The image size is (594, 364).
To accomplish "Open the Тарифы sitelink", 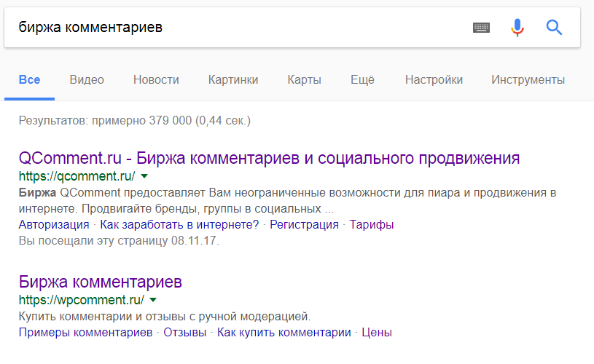I will click(372, 225).
